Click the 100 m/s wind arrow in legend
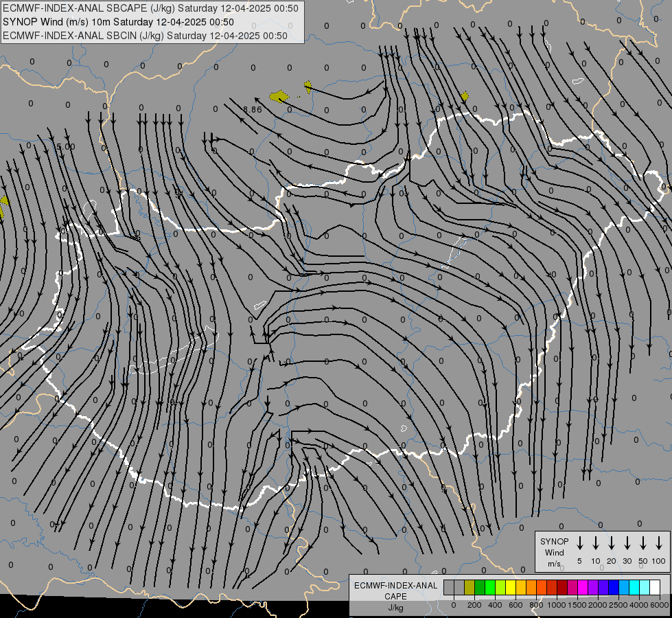This screenshot has width=672, height=618. [659, 543]
